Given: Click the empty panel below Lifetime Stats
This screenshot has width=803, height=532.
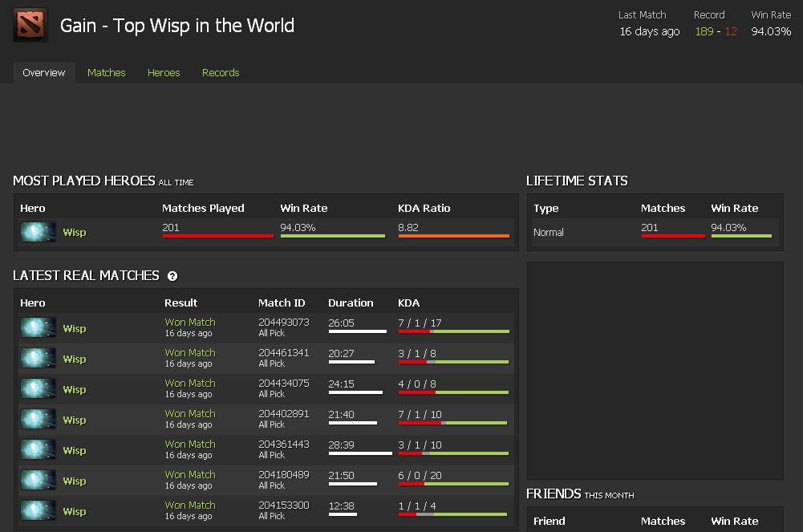Looking at the screenshot, I should [x=655, y=369].
